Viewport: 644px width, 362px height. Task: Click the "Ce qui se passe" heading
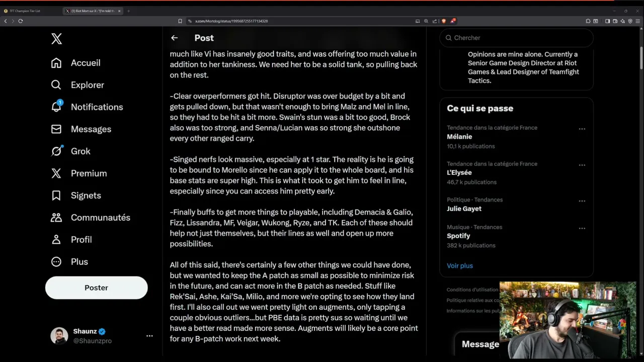point(480,108)
